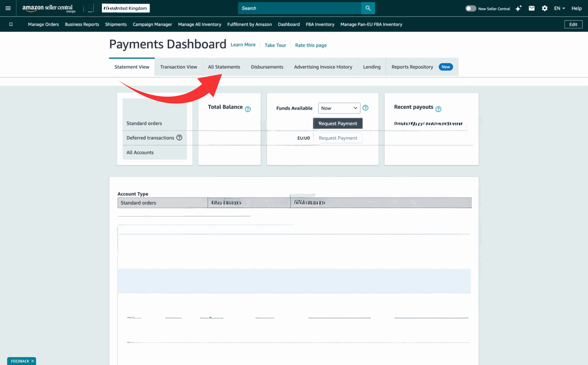This screenshot has width=588, height=365.
Task: Open the Funds Available Now dropdown
Action: [339, 108]
